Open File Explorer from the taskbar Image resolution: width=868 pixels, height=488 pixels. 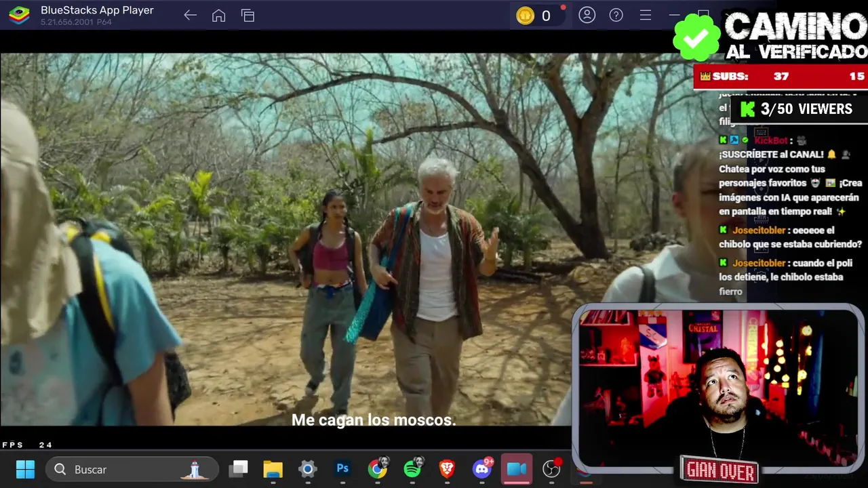[273, 469]
